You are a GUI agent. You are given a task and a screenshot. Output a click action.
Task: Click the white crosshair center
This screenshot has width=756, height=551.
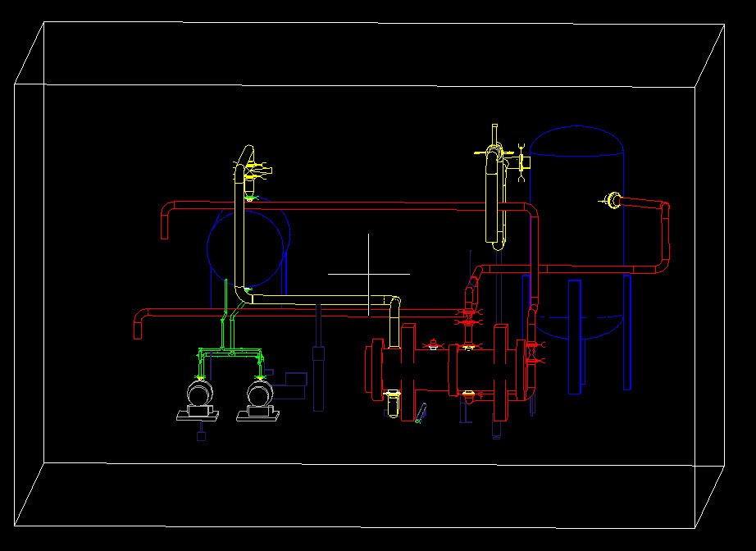pyautogui.click(x=369, y=275)
